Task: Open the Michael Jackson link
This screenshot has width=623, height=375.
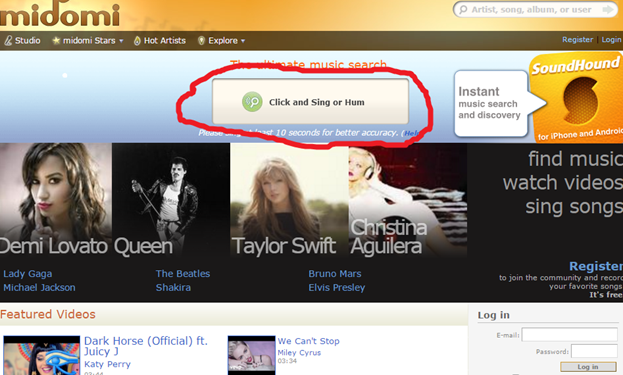Action: click(x=39, y=288)
